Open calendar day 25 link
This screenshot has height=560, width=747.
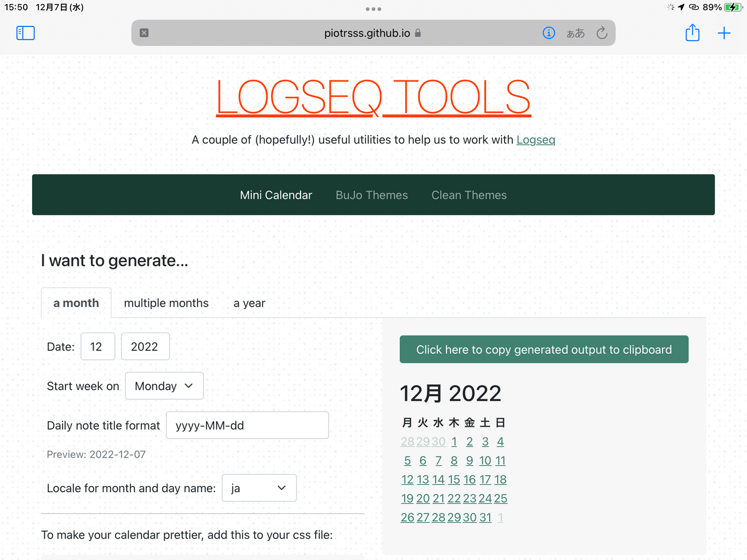[500, 499]
